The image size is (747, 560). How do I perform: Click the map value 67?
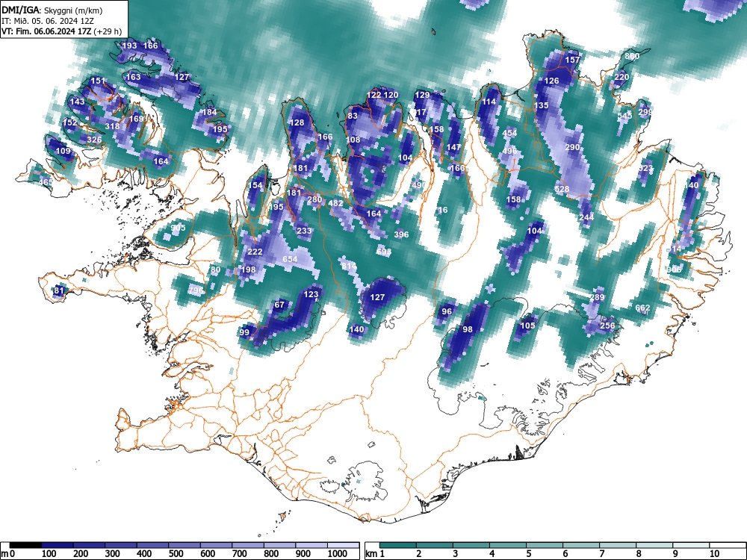coord(279,305)
